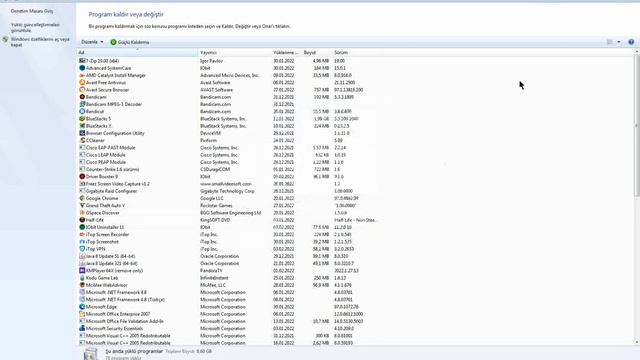Click the Advanced SystemCare icon

tap(82, 68)
